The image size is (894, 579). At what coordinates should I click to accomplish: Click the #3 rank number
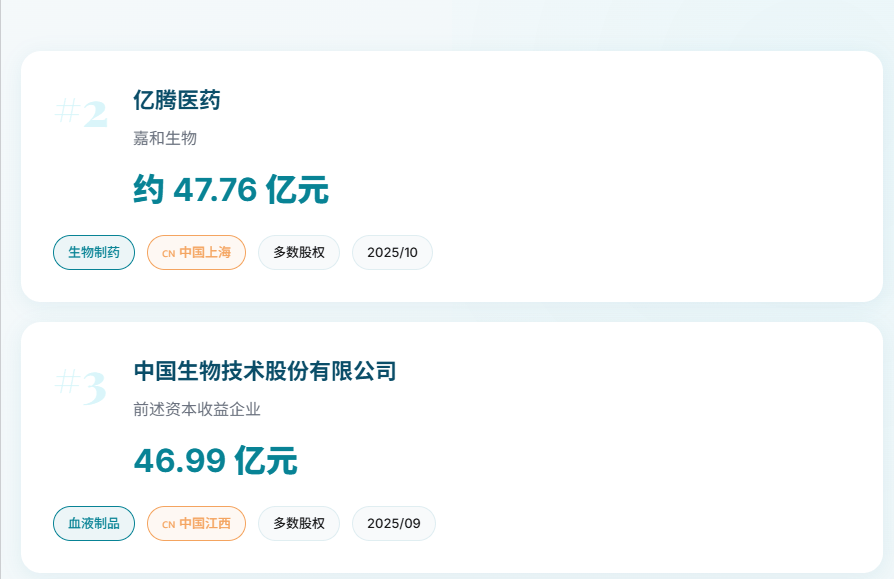tap(81, 384)
